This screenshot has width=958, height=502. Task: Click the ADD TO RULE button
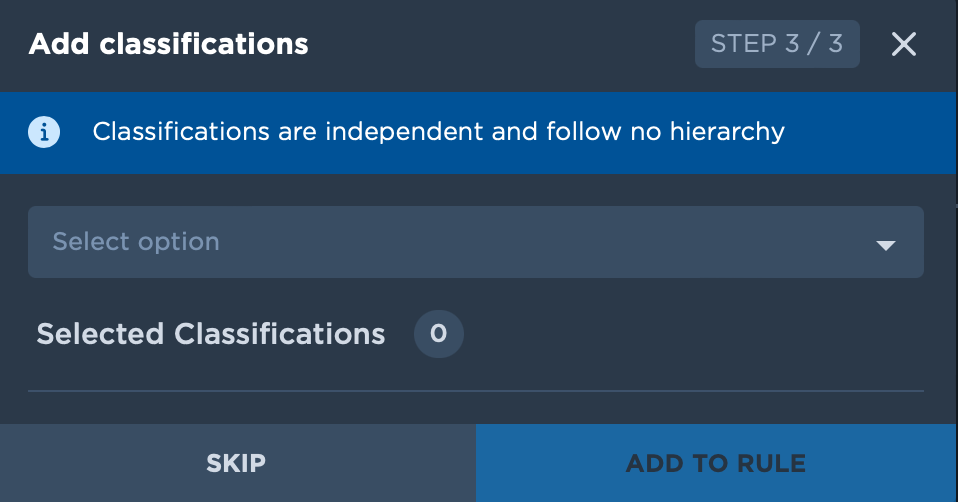coord(716,463)
